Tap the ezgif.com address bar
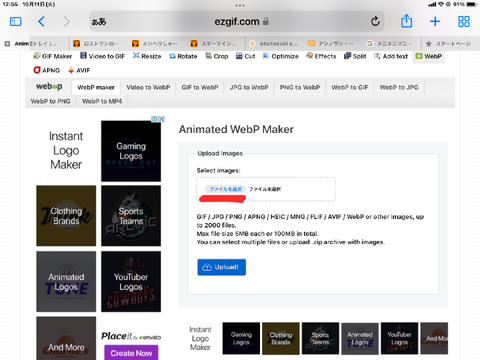Screen dimensions: 480x360 click(237, 22)
